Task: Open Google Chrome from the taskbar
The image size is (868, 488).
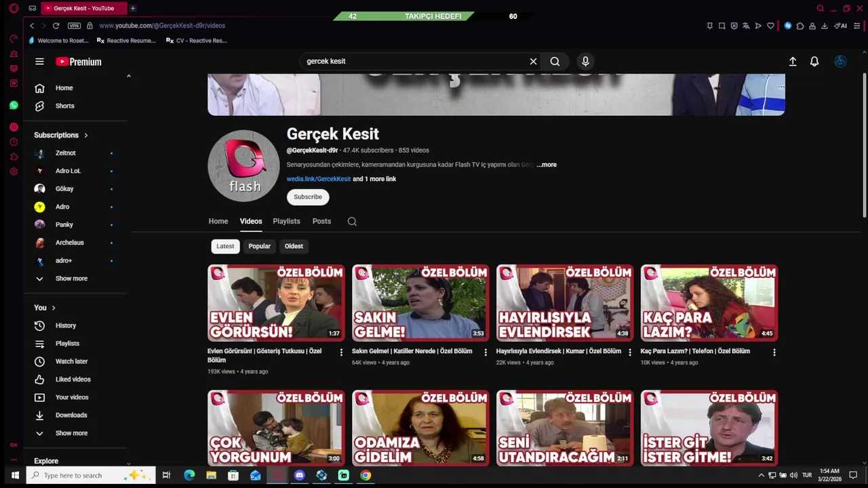Action: click(366, 475)
